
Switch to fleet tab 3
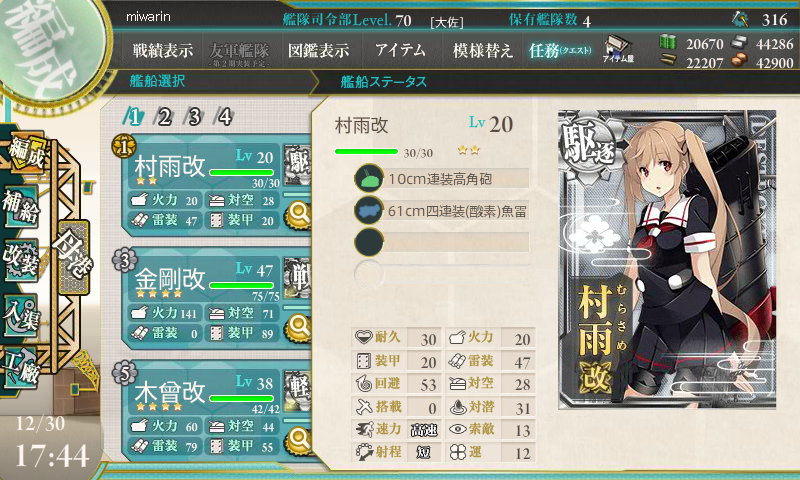(194, 117)
